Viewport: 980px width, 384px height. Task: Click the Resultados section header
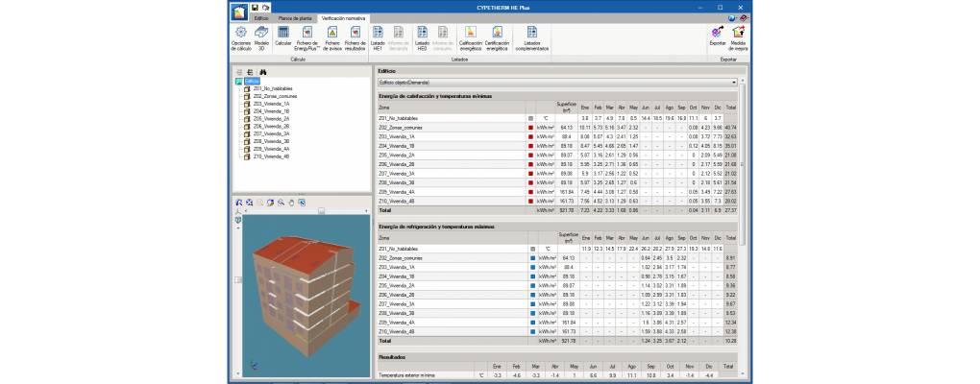point(393,356)
